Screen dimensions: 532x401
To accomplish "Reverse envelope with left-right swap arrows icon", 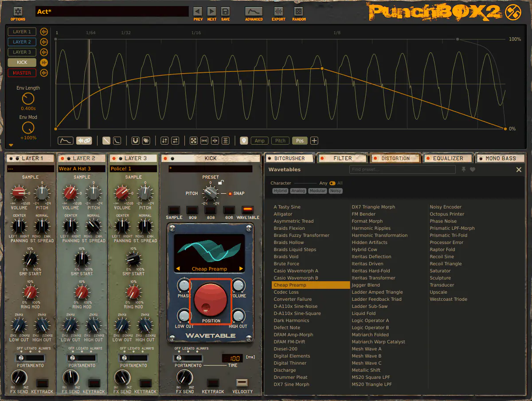I will click(175, 141).
